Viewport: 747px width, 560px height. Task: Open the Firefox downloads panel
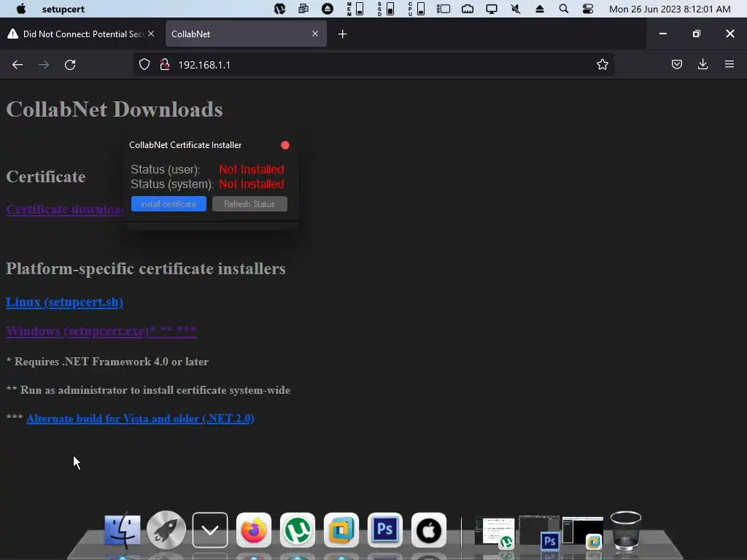[x=703, y=64]
